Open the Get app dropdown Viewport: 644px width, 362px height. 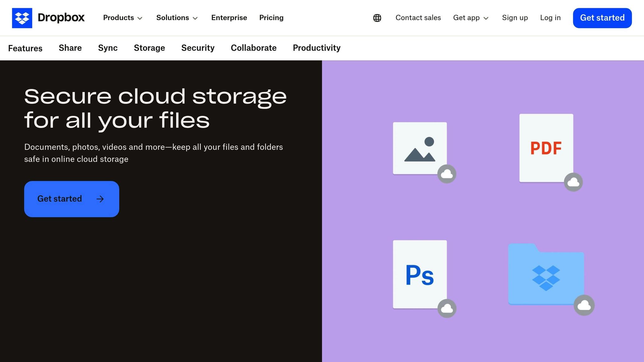(x=470, y=18)
